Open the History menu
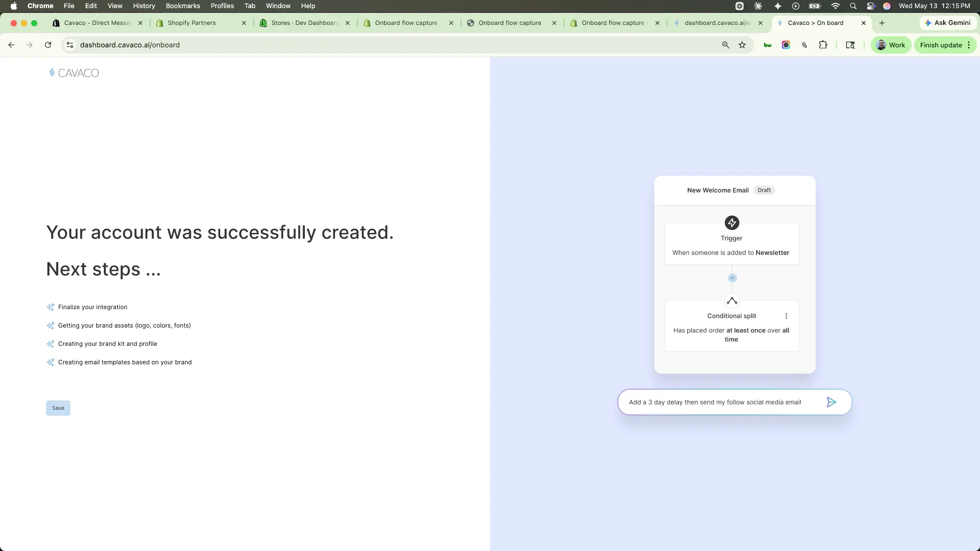The height and width of the screenshot is (551, 980). coord(144,6)
